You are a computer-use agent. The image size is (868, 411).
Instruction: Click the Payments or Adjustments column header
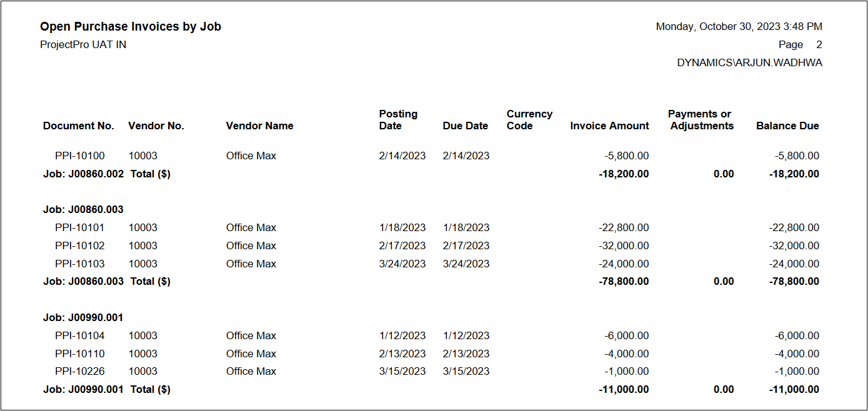tap(700, 120)
